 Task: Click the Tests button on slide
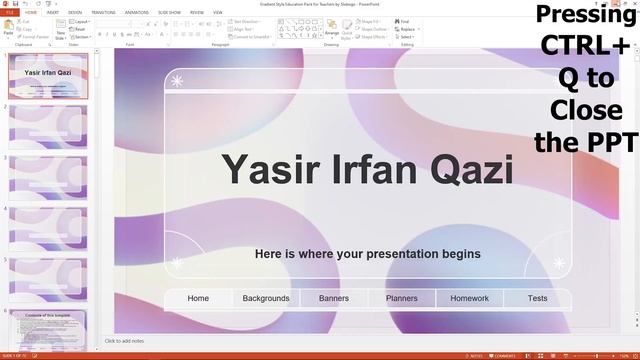pos(537,298)
